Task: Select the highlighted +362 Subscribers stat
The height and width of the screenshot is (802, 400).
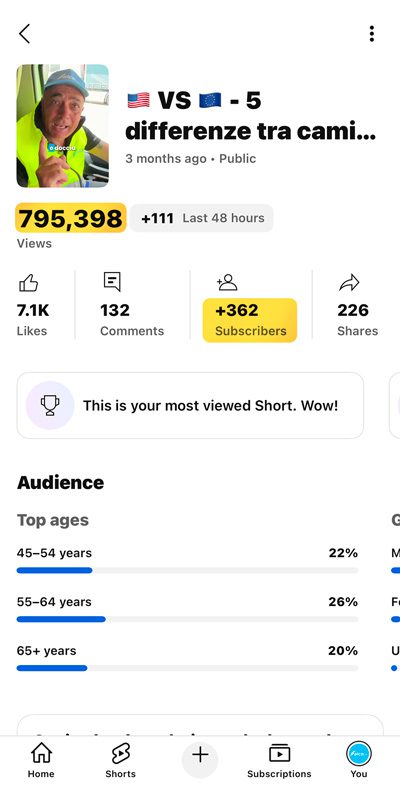Action: click(x=250, y=320)
